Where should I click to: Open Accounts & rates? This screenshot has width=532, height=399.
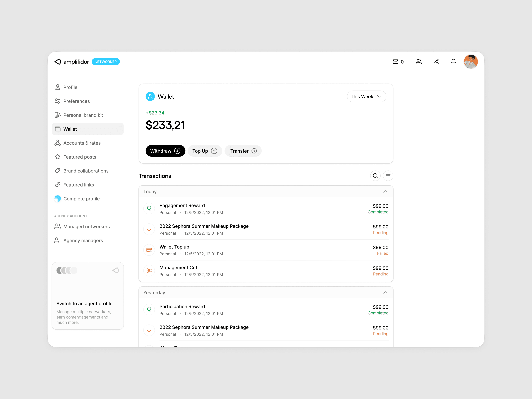pos(88,143)
